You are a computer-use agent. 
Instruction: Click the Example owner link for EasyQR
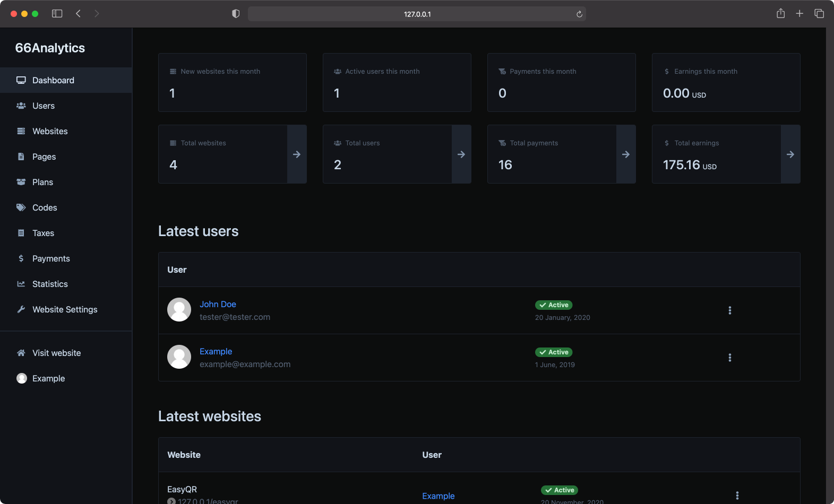[439, 496]
